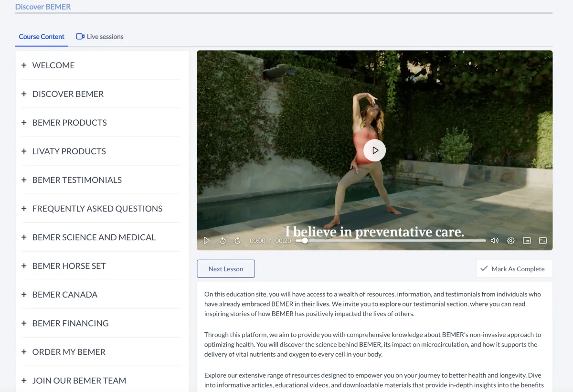Expand the BEMER TESTIMONIALS plus icon
The image size is (573, 392).
coord(24,180)
